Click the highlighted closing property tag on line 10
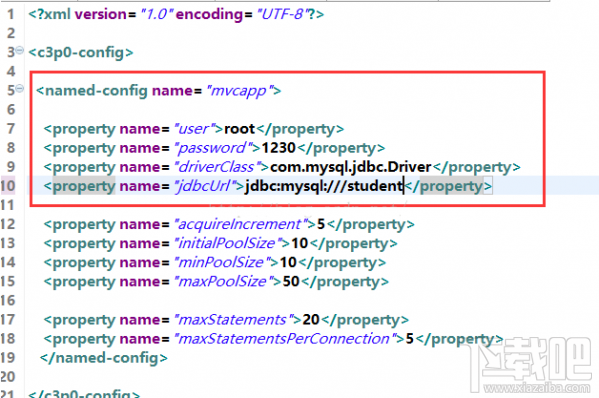Image resolution: width=599 pixels, height=398 pixels. tap(448, 186)
